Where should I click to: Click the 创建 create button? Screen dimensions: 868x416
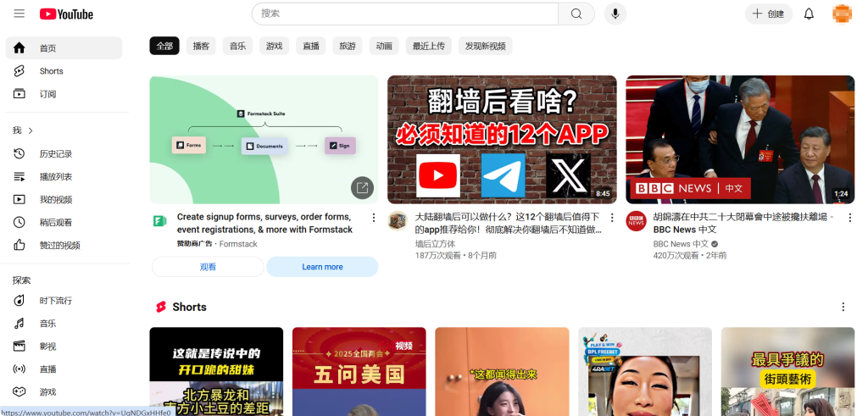click(x=768, y=14)
